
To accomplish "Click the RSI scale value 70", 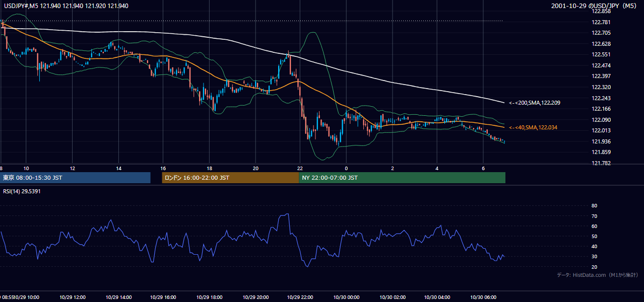I will click(594, 216).
